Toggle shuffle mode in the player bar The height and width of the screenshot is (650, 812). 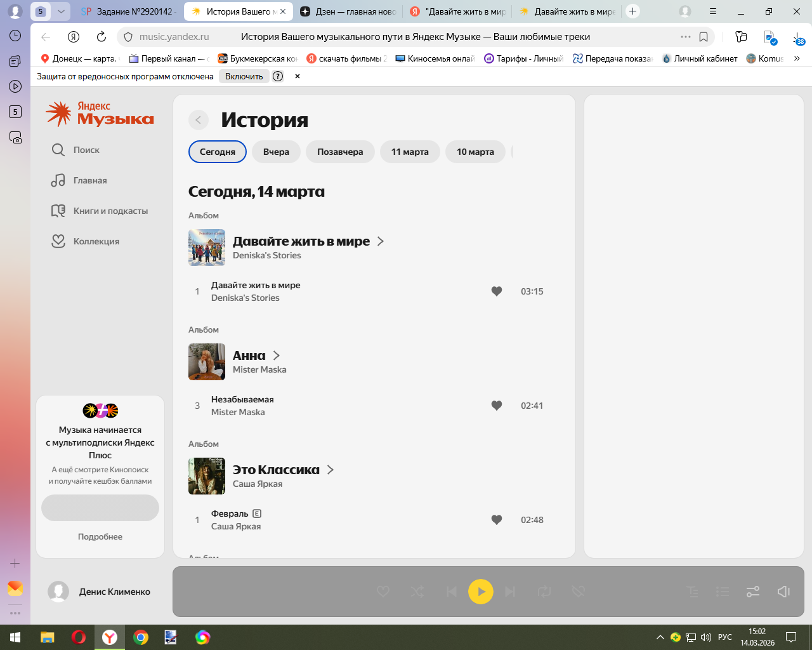[417, 592]
